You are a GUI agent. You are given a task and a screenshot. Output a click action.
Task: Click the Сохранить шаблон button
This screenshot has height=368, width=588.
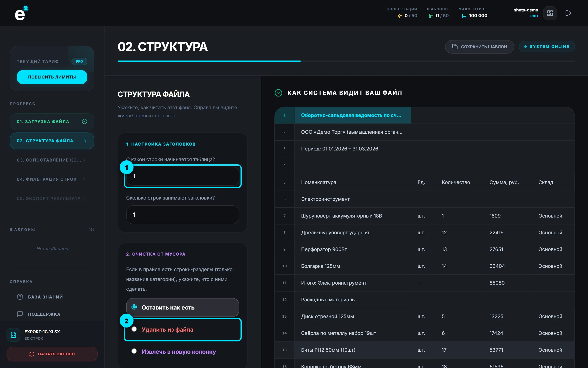(x=479, y=46)
